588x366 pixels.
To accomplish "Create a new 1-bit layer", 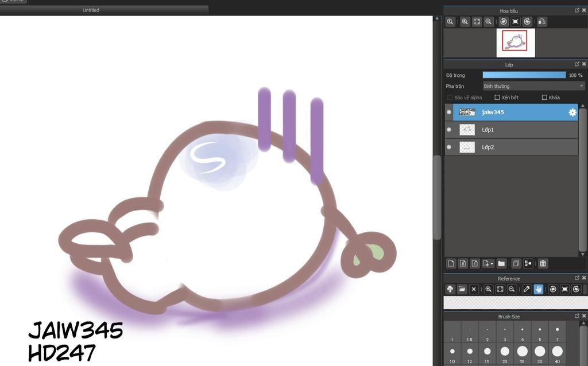I will click(x=474, y=263).
